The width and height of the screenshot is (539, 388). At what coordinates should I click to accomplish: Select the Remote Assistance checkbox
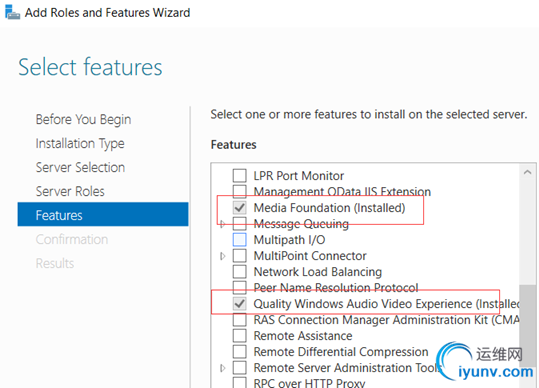240,335
